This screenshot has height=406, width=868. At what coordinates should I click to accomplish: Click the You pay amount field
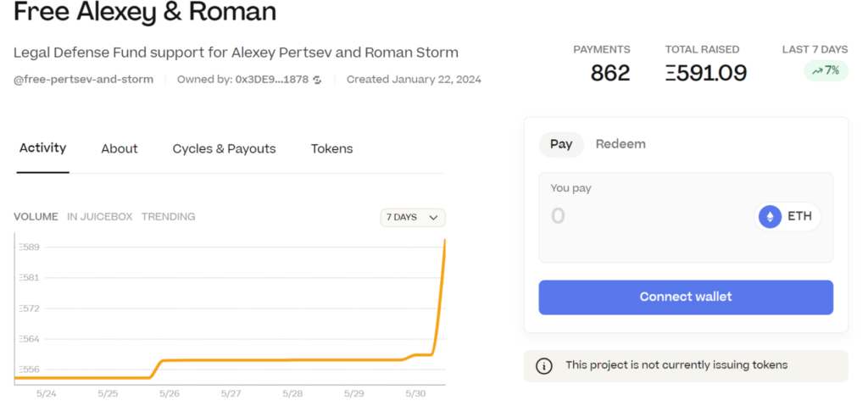(x=644, y=217)
